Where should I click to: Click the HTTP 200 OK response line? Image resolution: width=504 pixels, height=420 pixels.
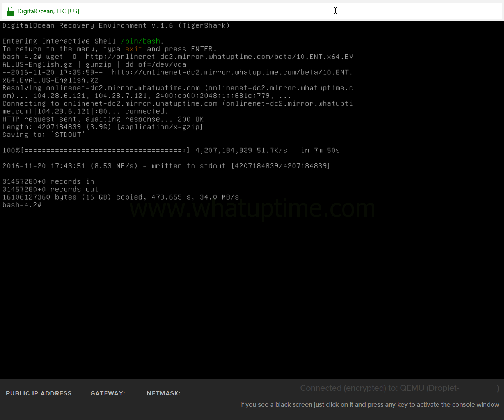103,119
